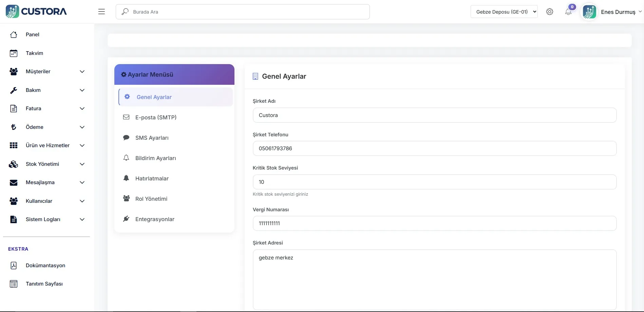Go to Entegrasyonlar settings
The height and width of the screenshot is (312, 644).
coord(155,219)
